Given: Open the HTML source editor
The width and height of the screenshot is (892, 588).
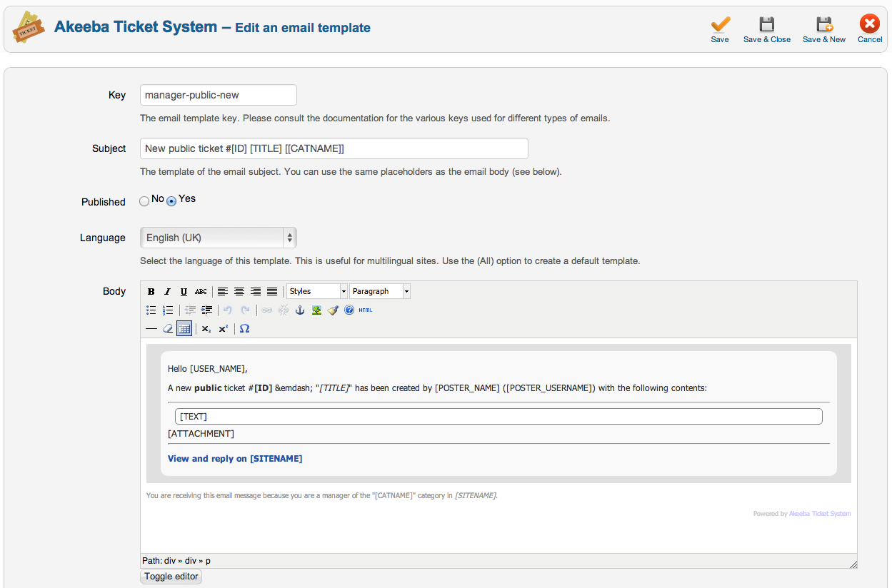Looking at the screenshot, I should pyautogui.click(x=365, y=310).
